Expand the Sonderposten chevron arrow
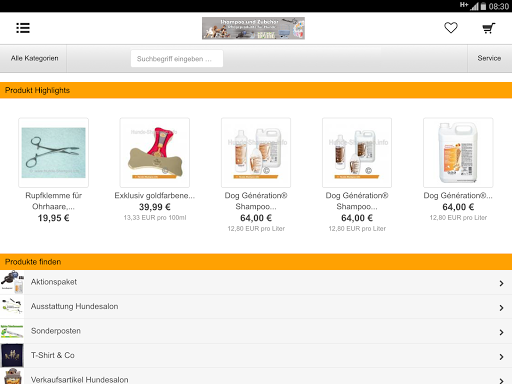The image size is (512, 384). (501, 332)
